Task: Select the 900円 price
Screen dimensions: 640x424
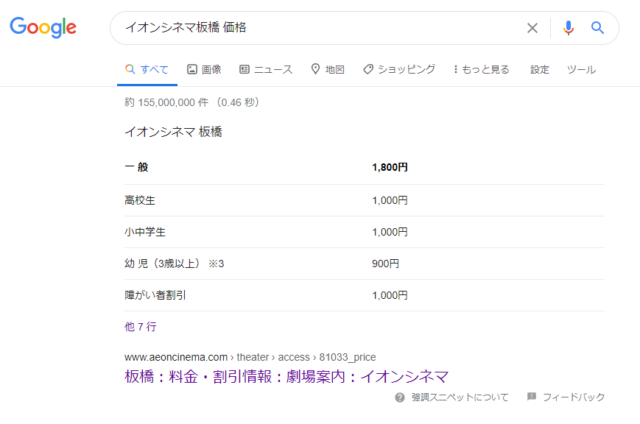Action: coord(385,264)
